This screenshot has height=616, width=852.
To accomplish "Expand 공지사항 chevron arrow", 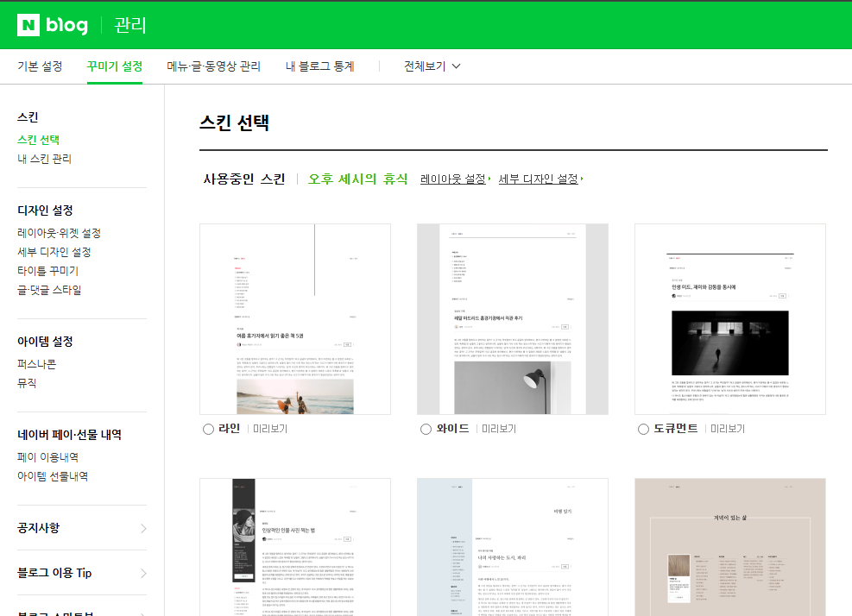I will 143,529.
